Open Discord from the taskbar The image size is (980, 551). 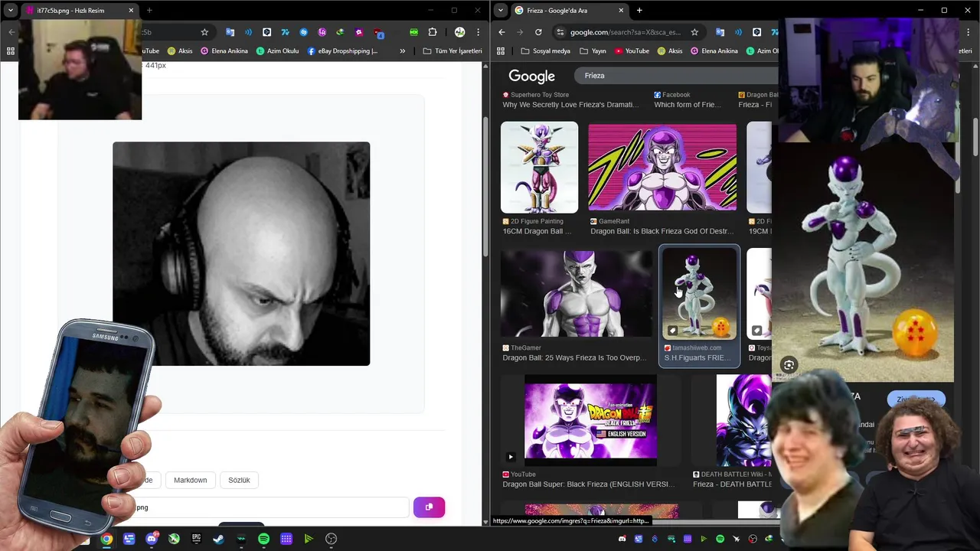coord(152,539)
